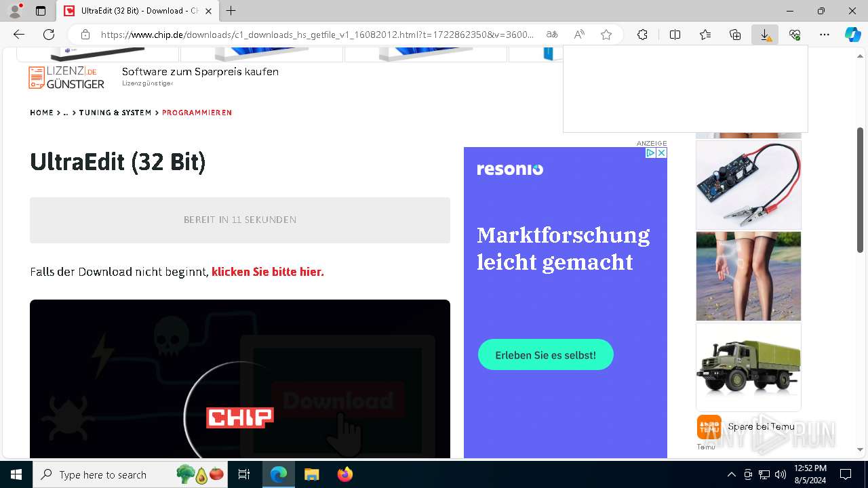Screen dimensions: 868x488
Task: Open Firefox on taskbar
Action: click(x=345, y=474)
